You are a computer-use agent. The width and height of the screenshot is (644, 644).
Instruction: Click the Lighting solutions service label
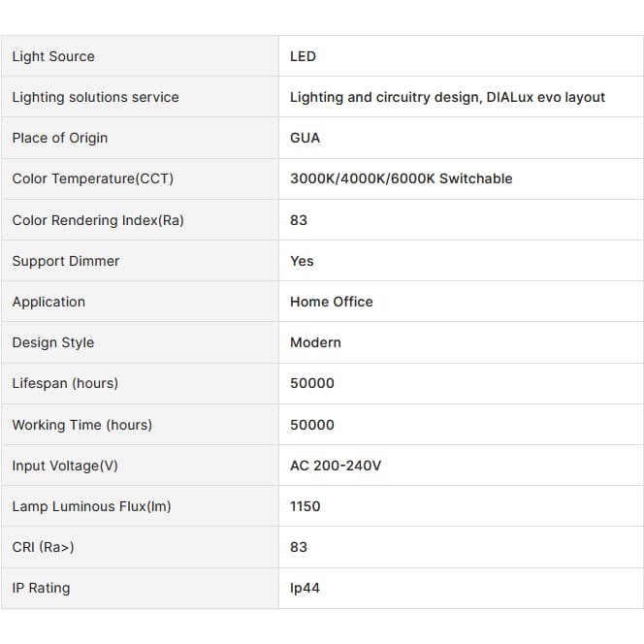click(x=95, y=97)
